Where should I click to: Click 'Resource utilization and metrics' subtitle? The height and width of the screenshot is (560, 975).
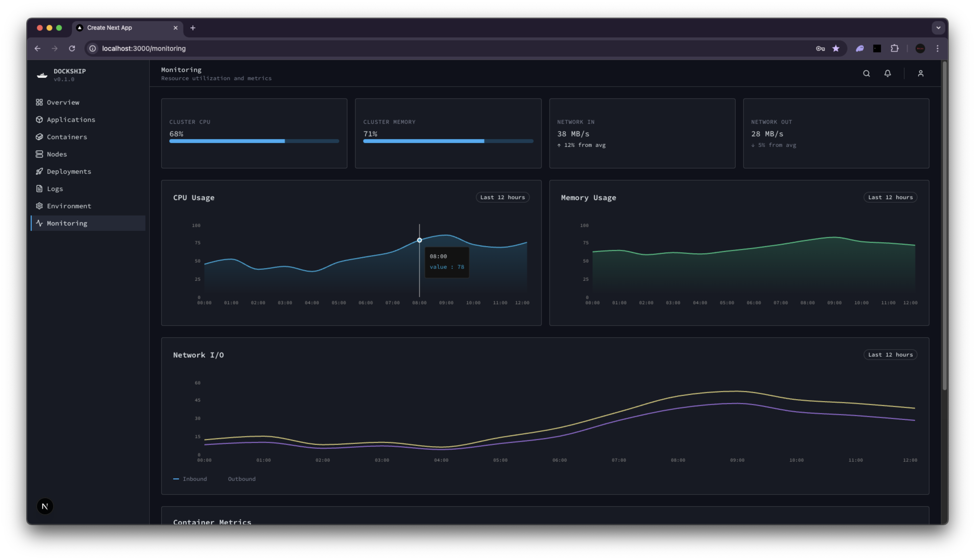[x=216, y=78]
